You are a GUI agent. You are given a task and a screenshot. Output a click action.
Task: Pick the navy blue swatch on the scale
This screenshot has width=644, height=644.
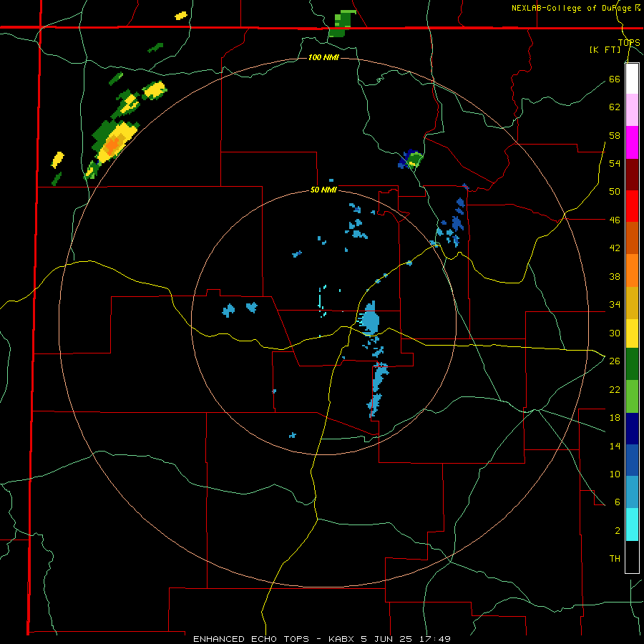(x=632, y=429)
